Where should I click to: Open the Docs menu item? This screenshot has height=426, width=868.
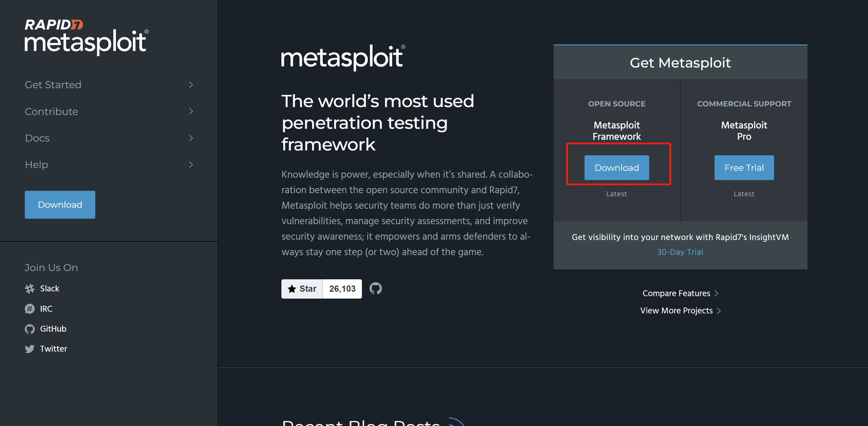coord(37,138)
